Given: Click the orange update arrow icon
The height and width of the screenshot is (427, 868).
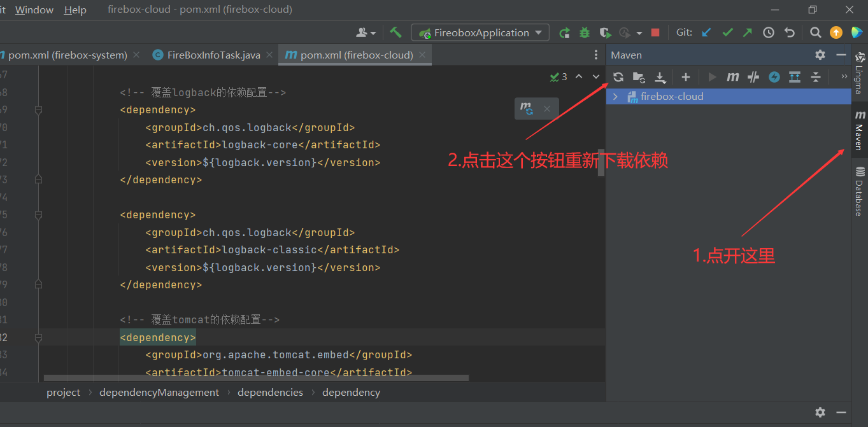Looking at the screenshot, I should click(x=836, y=32).
